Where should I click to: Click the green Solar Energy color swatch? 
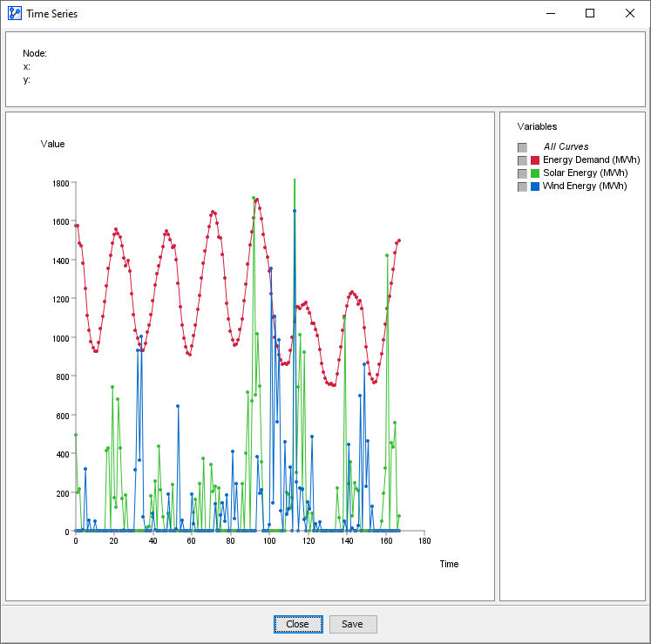pos(535,173)
